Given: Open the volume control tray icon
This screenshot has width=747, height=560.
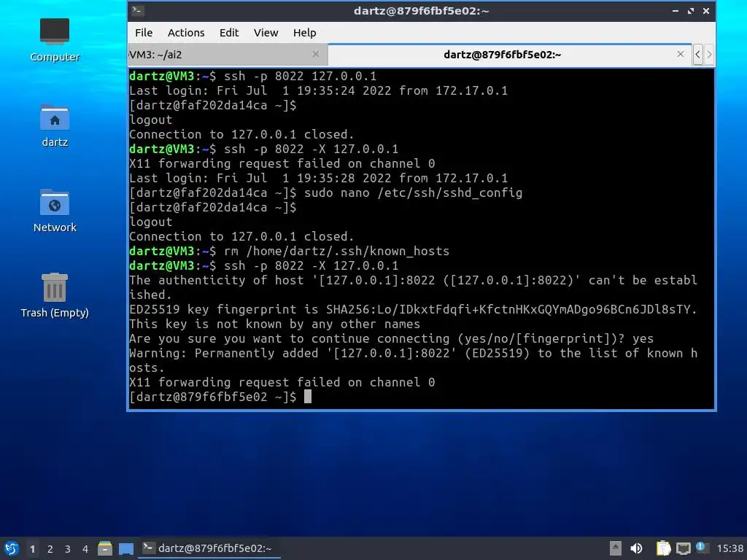Looking at the screenshot, I should (636, 548).
